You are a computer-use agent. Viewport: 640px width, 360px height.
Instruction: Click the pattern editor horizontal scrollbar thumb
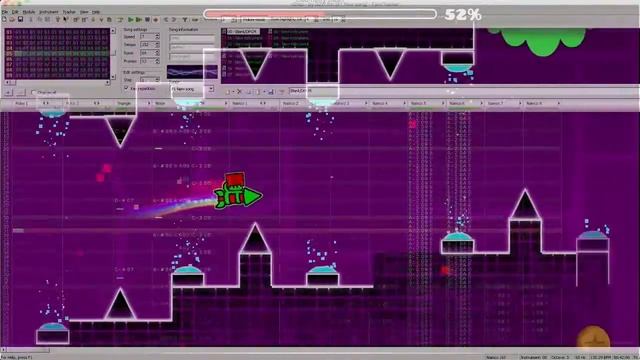(x=28, y=350)
